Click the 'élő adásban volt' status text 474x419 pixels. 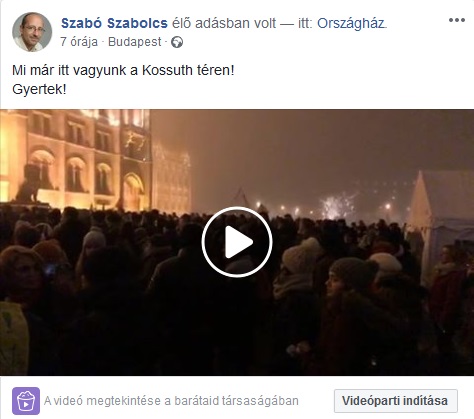coord(224,23)
